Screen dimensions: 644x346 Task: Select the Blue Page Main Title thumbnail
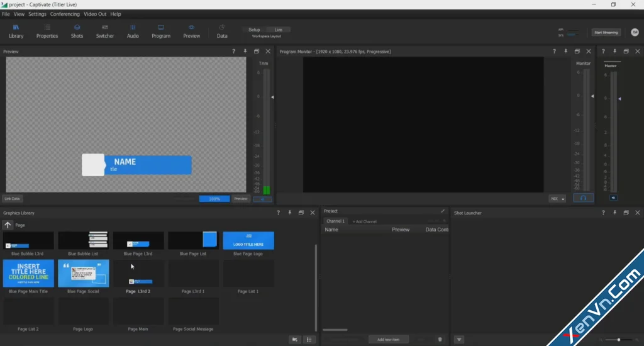[28, 273]
